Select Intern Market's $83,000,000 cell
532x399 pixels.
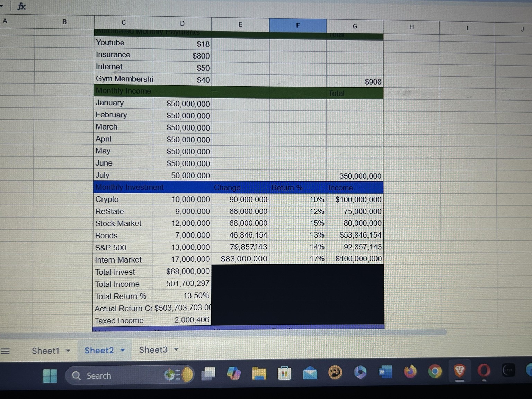click(240, 259)
